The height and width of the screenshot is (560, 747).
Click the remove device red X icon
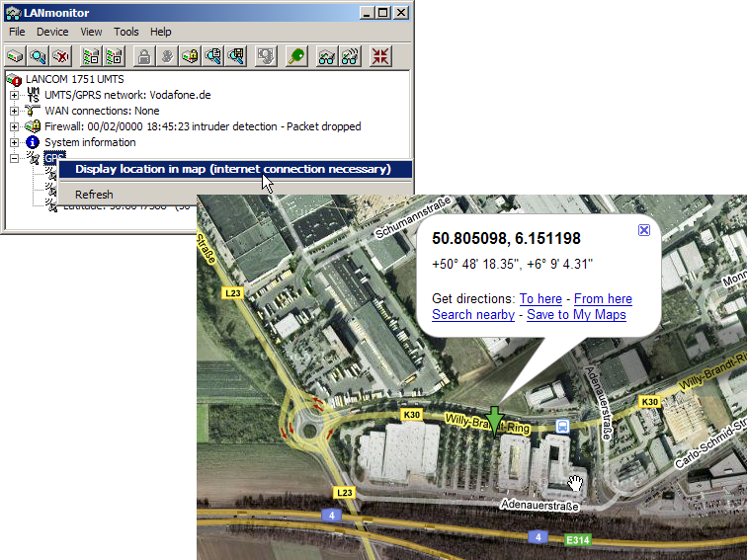point(61,56)
